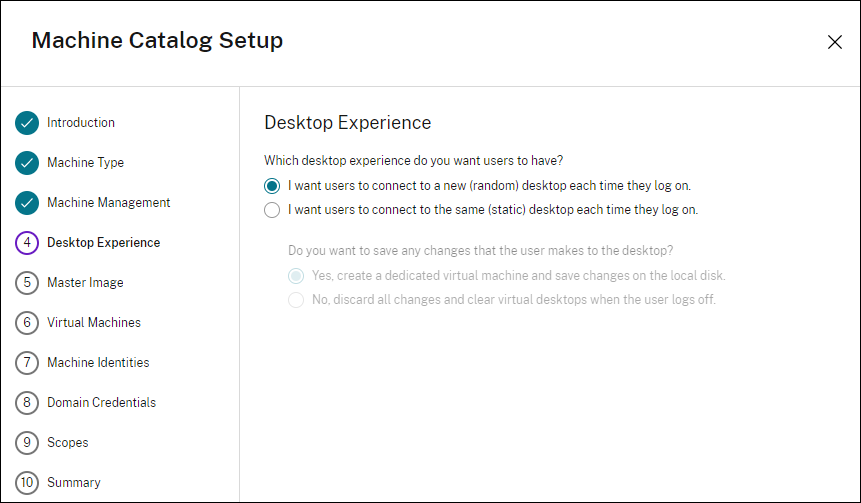Click the step 8 number icon

point(28,403)
